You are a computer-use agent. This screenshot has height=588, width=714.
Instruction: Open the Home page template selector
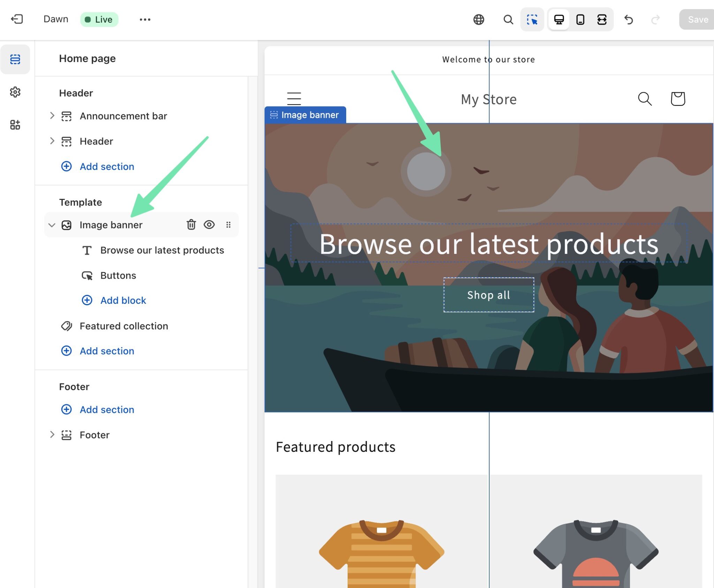point(88,58)
